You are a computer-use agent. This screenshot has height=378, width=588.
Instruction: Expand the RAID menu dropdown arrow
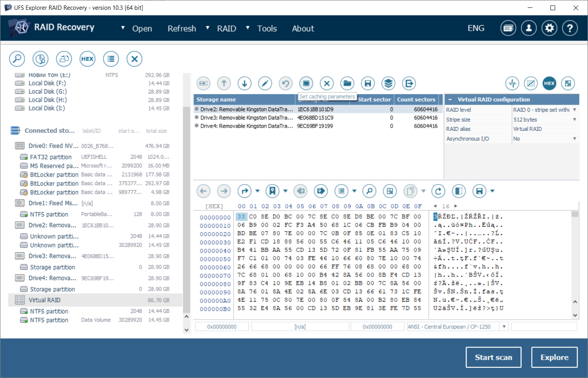pos(207,28)
